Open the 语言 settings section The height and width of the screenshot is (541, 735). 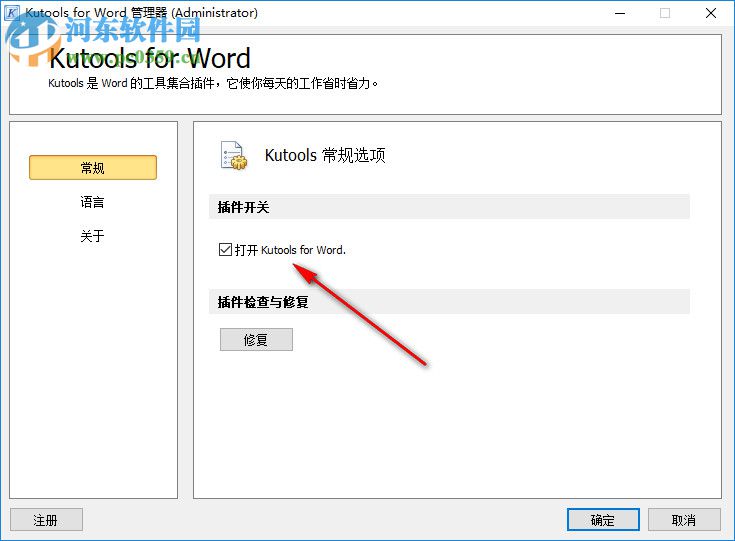[x=92, y=202]
